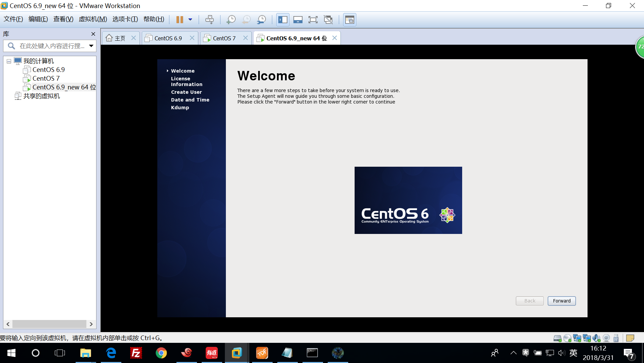The image size is (644, 363).
Task: Open the 帮助(H) menu
Action: pos(154,19)
